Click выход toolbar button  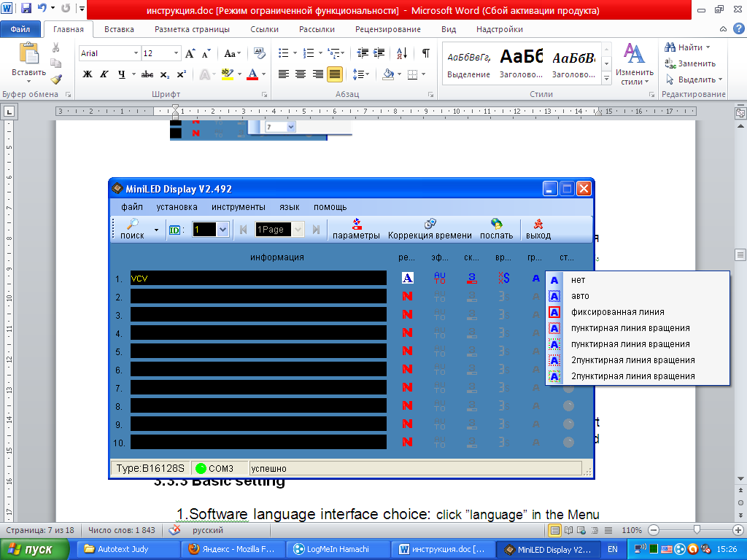[538, 229]
